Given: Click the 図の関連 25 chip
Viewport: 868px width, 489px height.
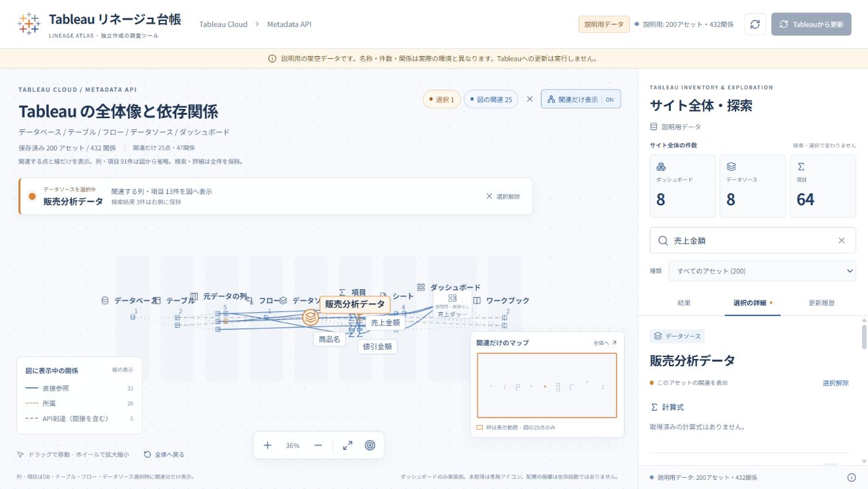Looking at the screenshot, I should tap(491, 99).
